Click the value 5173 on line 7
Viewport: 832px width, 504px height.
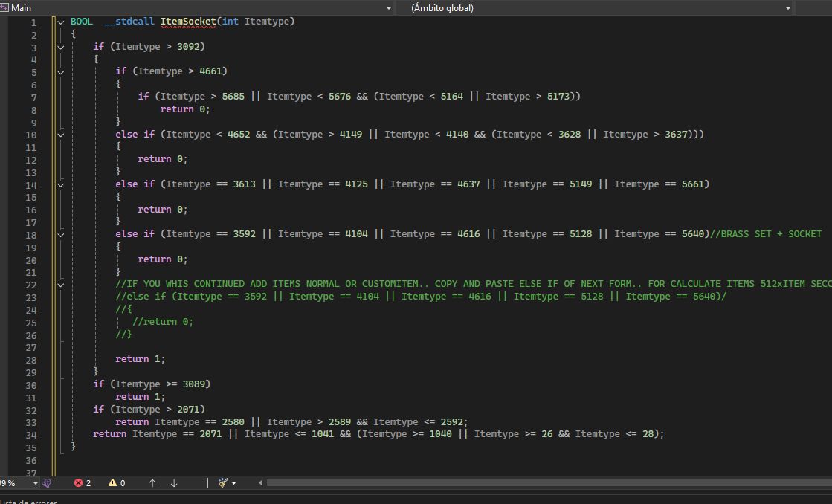click(558, 97)
